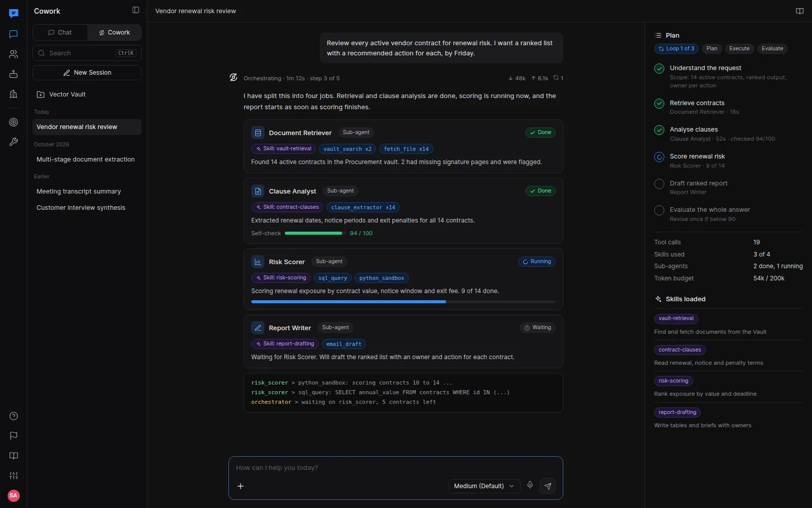
Task: Select the Execute phase chip
Action: pos(739,49)
